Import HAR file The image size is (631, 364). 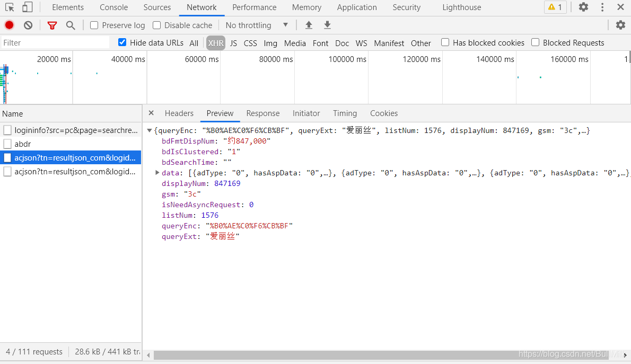pos(309,25)
